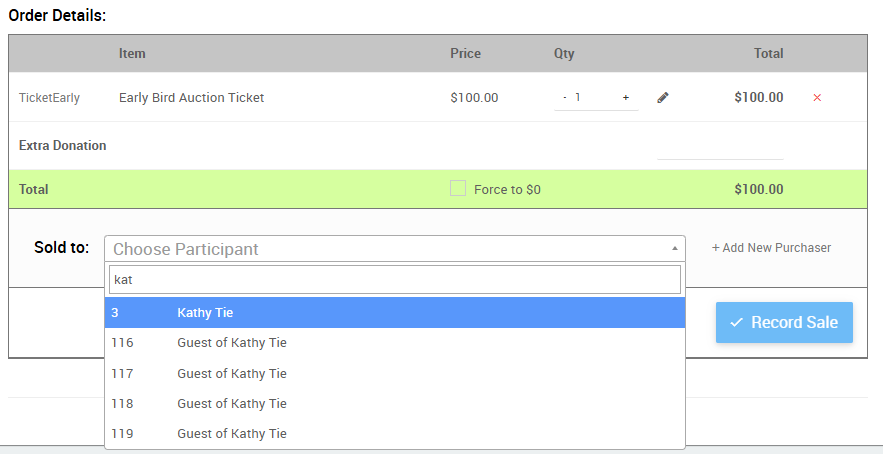Click the checkmark icon on Record Sale

(x=736, y=323)
